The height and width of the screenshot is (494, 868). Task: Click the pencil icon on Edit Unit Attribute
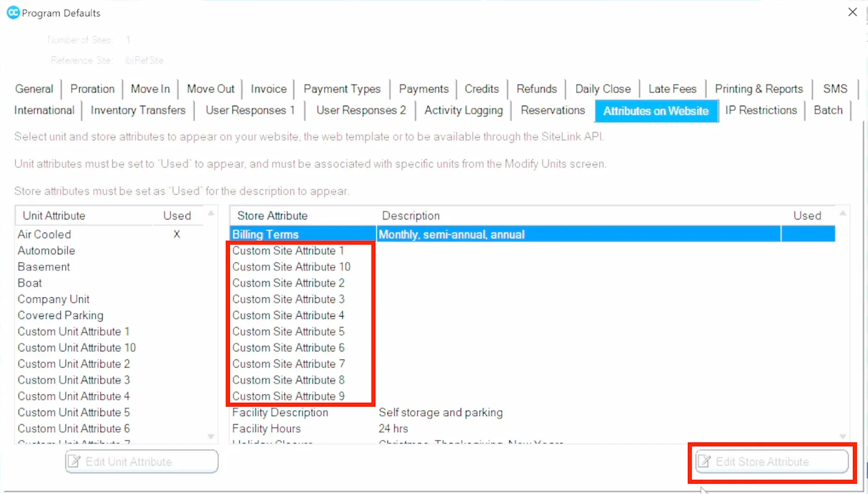[74, 461]
